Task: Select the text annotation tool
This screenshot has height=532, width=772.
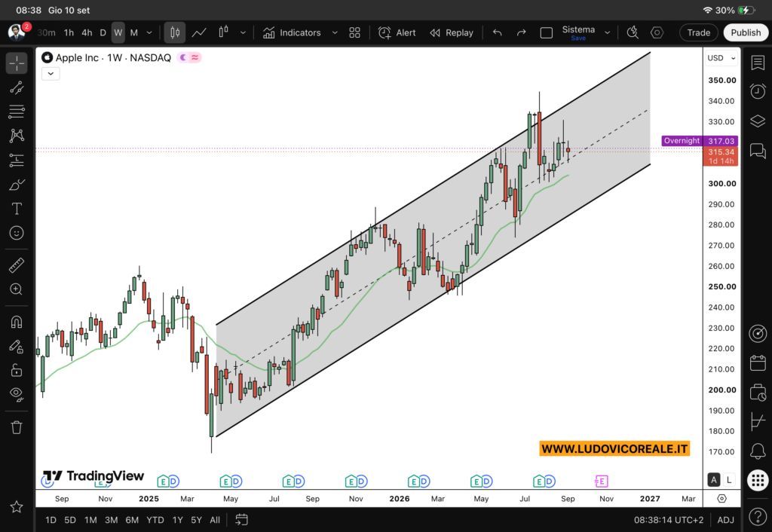Action: click(x=17, y=209)
